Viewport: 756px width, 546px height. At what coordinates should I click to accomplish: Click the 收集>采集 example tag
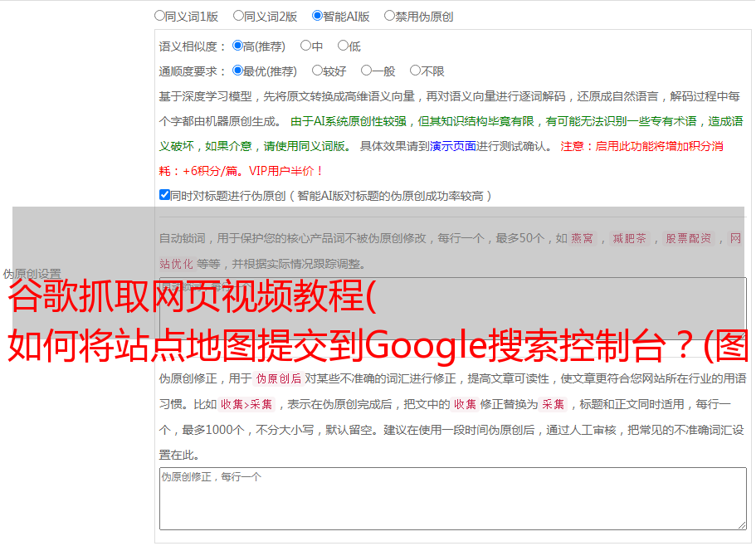click(x=246, y=404)
